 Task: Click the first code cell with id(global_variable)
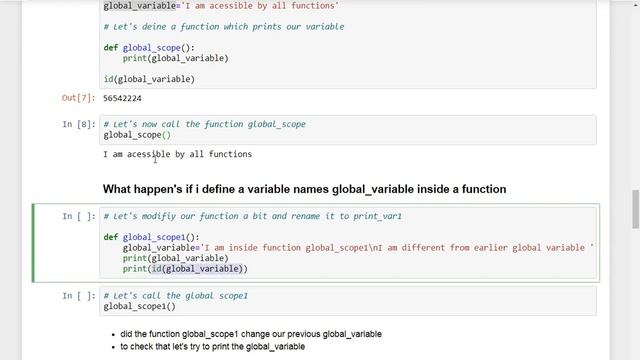[348, 43]
